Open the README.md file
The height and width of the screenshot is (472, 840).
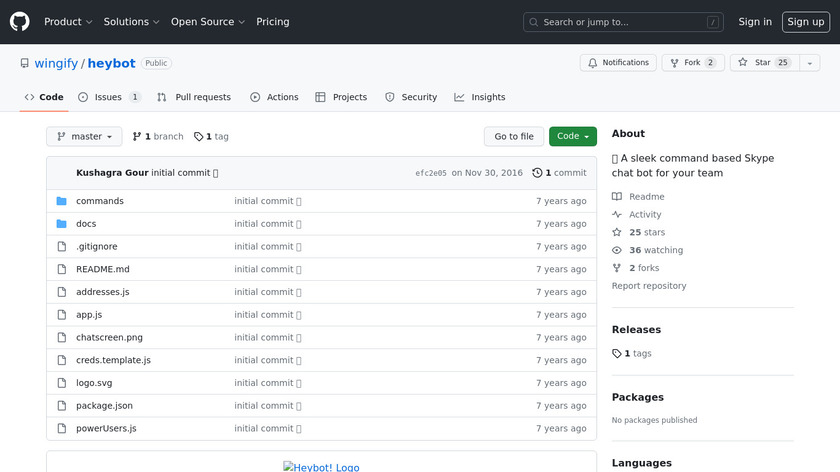[x=103, y=269]
